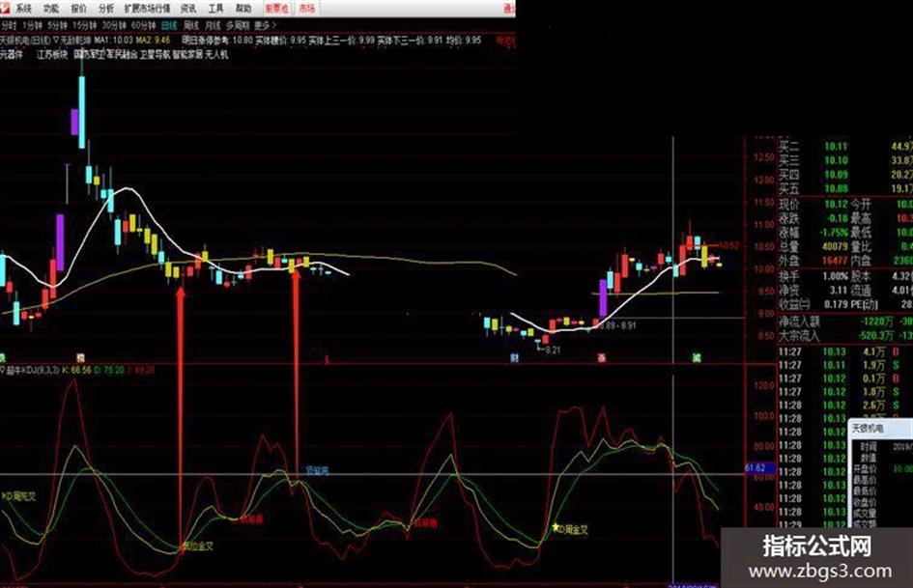Switch to 分时 chart period
This screenshot has height=588, width=913.
8,25
